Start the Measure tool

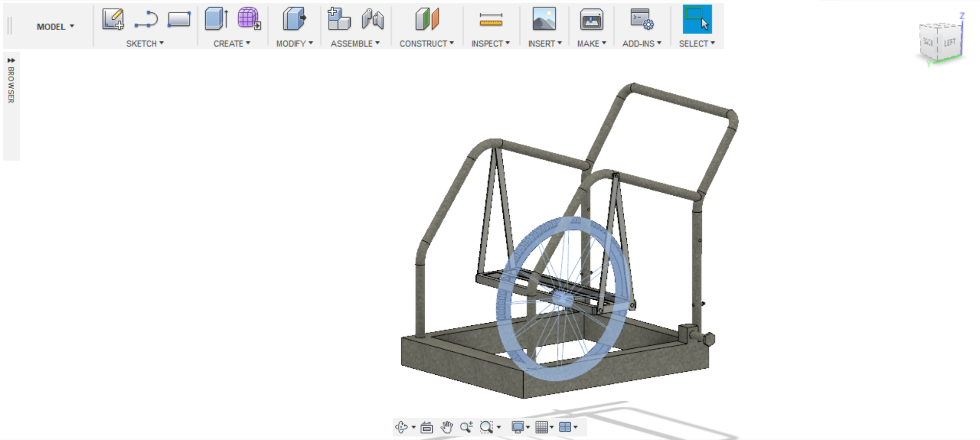(491, 19)
